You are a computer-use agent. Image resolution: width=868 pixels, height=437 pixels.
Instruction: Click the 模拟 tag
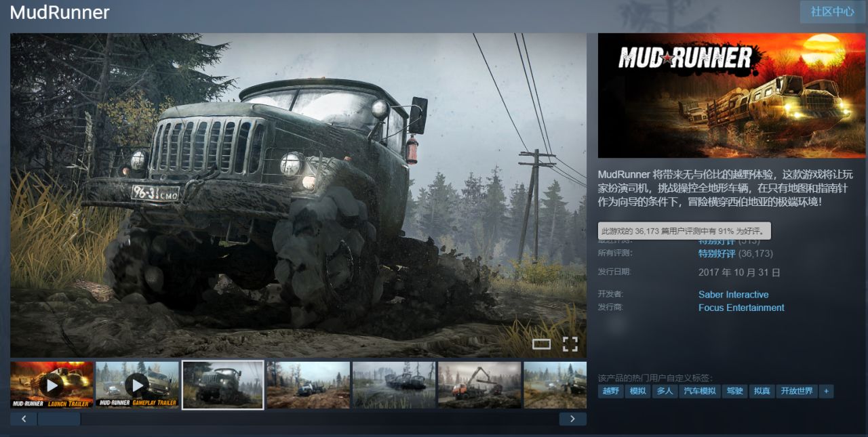click(x=638, y=391)
